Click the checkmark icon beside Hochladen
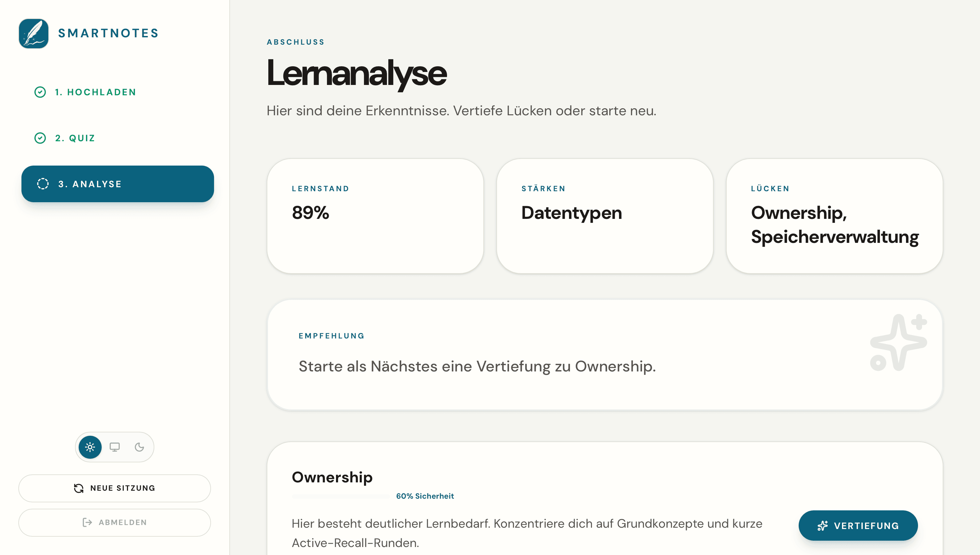The height and width of the screenshot is (555, 980). click(40, 92)
